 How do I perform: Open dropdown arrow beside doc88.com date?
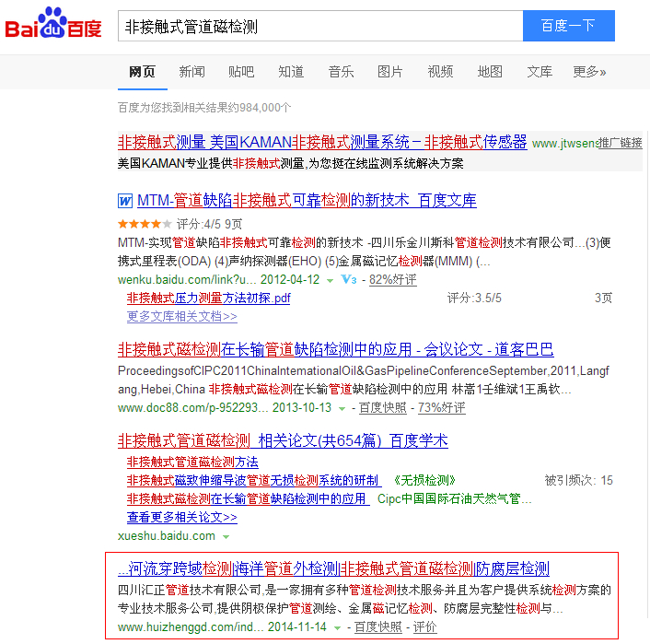[342, 408]
